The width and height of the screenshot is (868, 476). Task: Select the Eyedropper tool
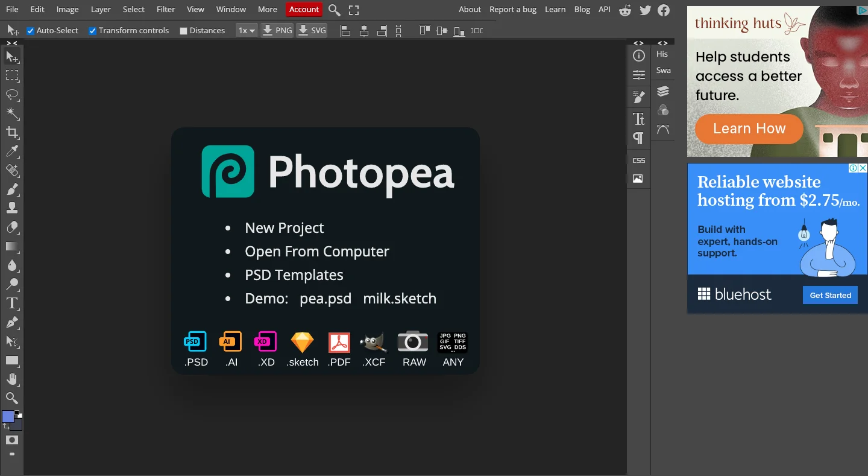tap(11, 151)
